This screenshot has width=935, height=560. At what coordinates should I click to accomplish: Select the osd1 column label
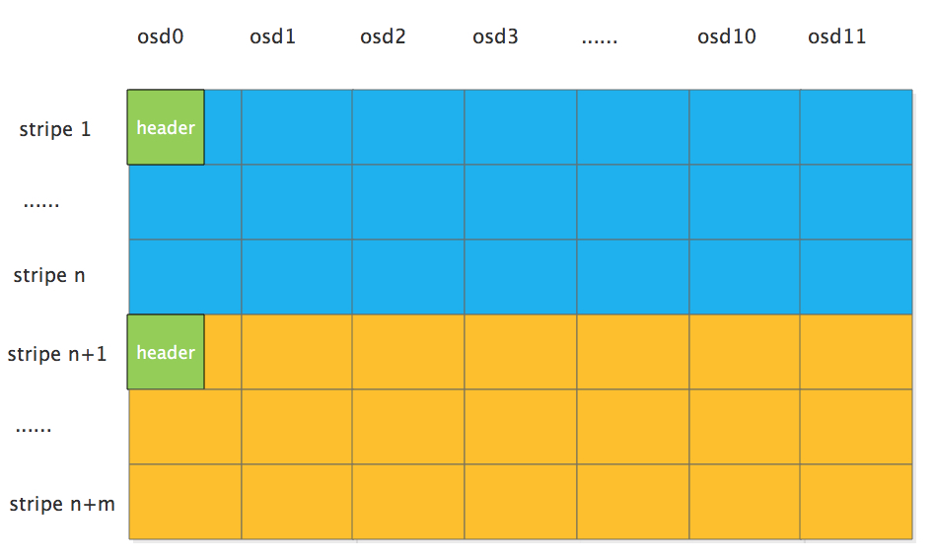click(272, 36)
